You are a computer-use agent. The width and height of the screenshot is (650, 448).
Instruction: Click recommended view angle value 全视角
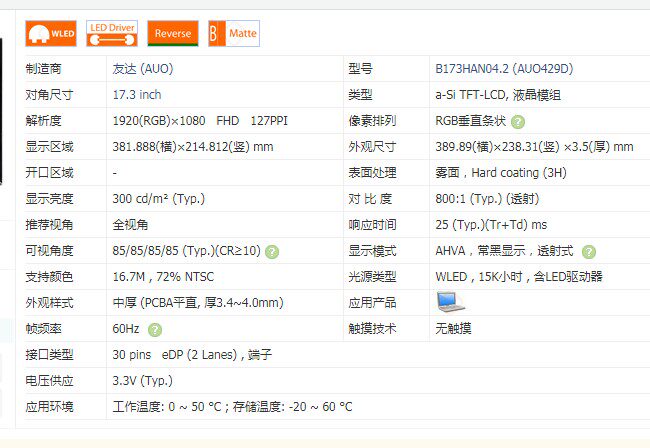(x=130, y=225)
